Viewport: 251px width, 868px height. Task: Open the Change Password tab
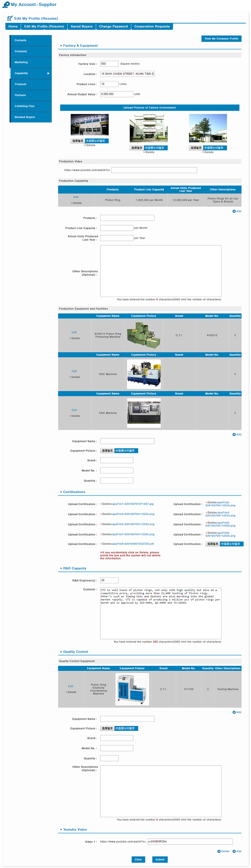tap(113, 26)
